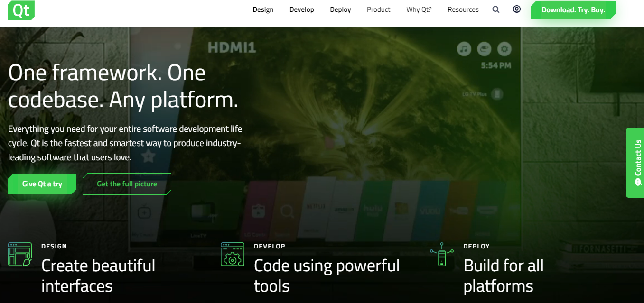The width and height of the screenshot is (644, 303).
Task: Open the user account icon
Action: [x=517, y=9]
